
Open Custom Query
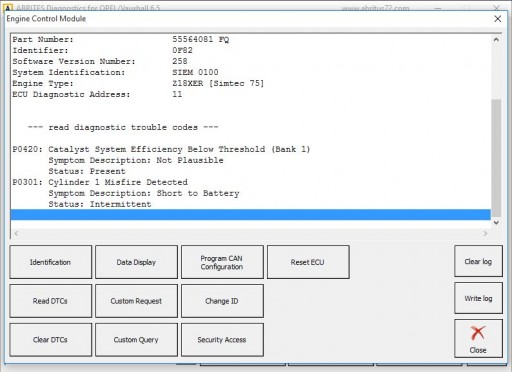136,340
